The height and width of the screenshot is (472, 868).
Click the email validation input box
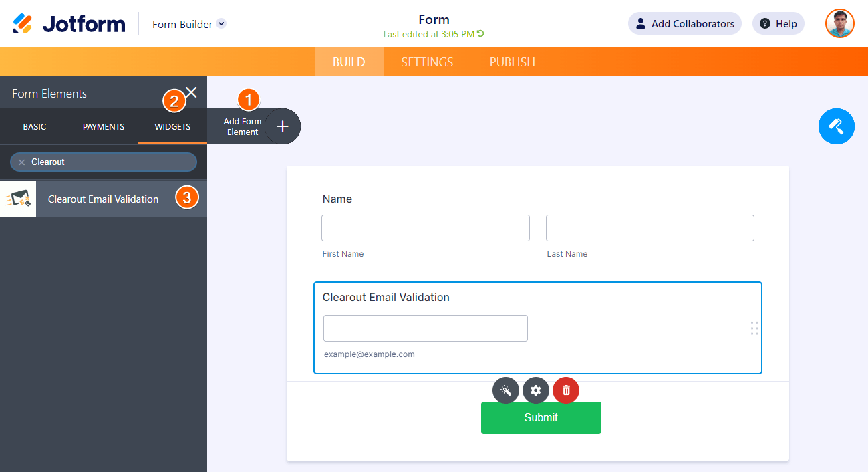pos(426,328)
